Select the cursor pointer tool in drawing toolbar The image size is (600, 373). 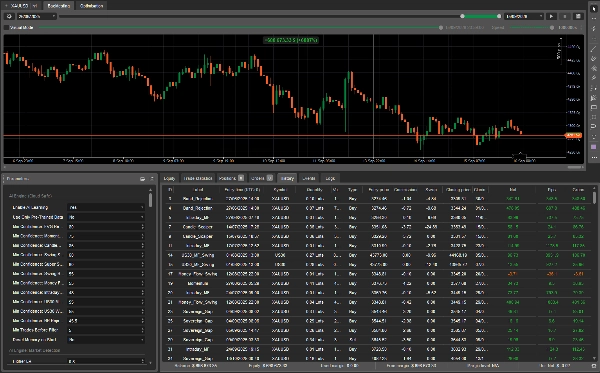594,9
